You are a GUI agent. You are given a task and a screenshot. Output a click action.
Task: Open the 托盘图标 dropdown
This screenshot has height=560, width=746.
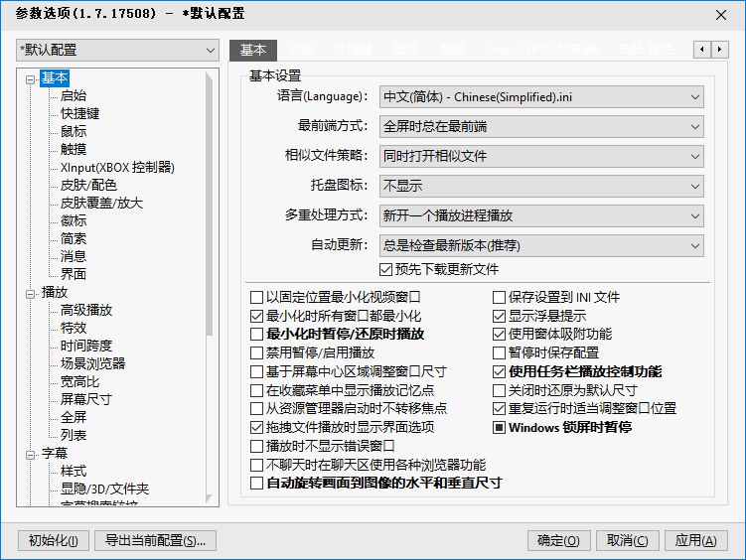(x=541, y=186)
